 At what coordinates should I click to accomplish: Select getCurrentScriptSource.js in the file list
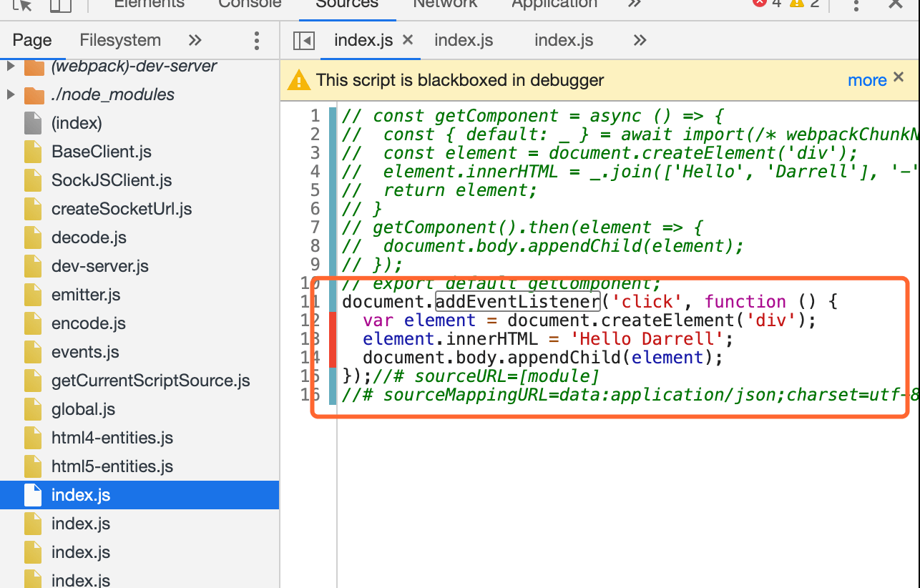pos(150,381)
